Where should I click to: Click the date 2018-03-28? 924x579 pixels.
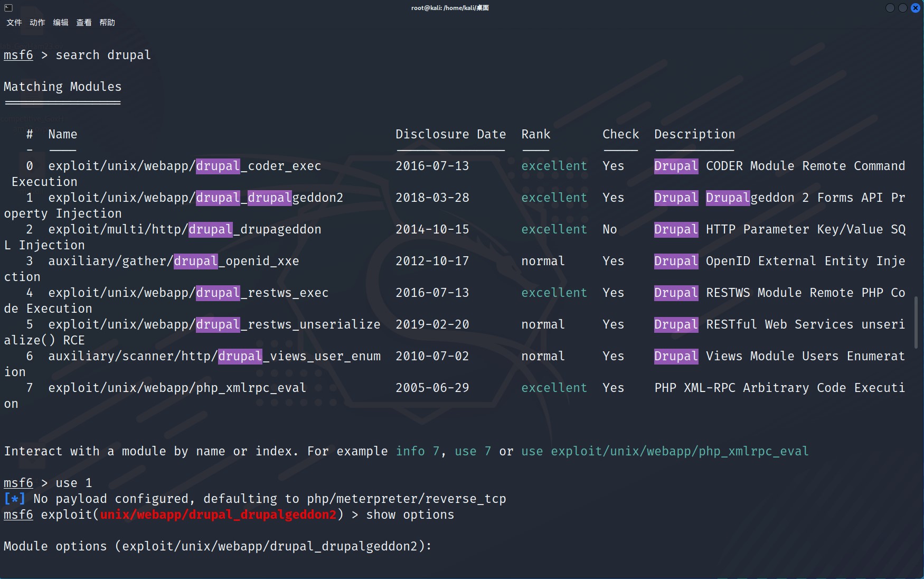pos(432,198)
